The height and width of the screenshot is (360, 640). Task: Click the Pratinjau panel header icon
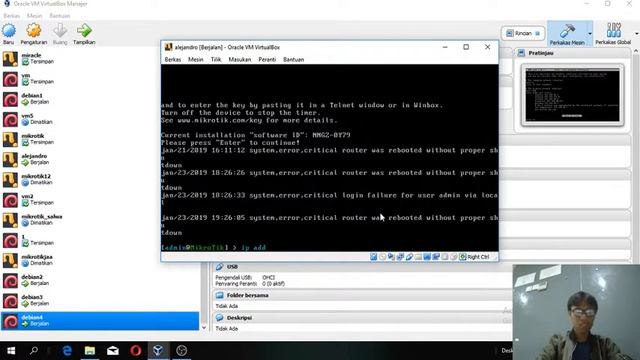[521, 53]
